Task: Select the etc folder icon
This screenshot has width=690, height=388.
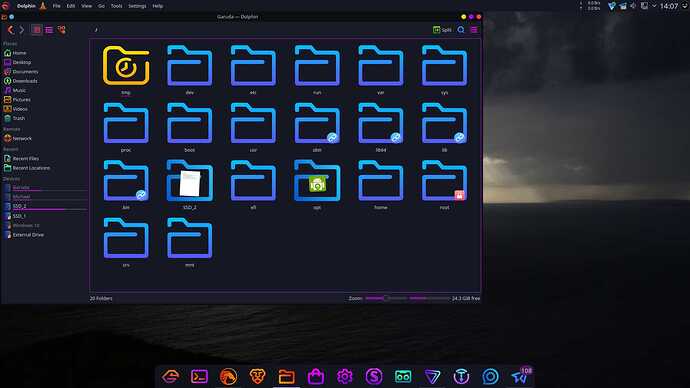Action: (x=253, y=66)
